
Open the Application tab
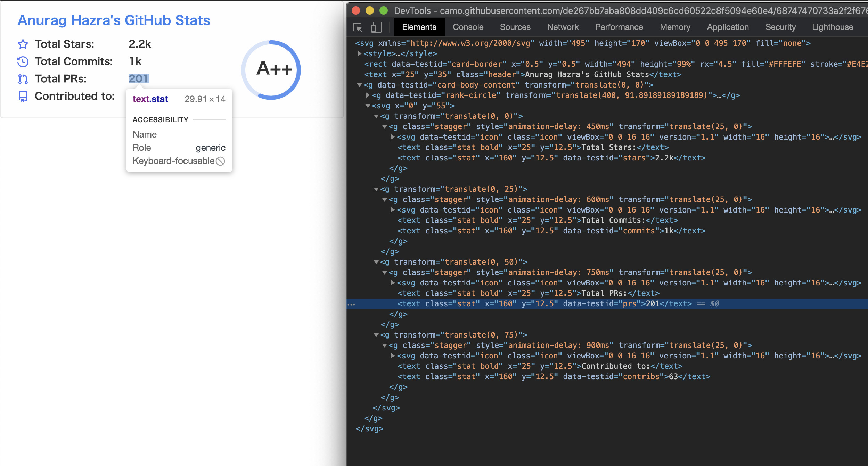point(728,27)
